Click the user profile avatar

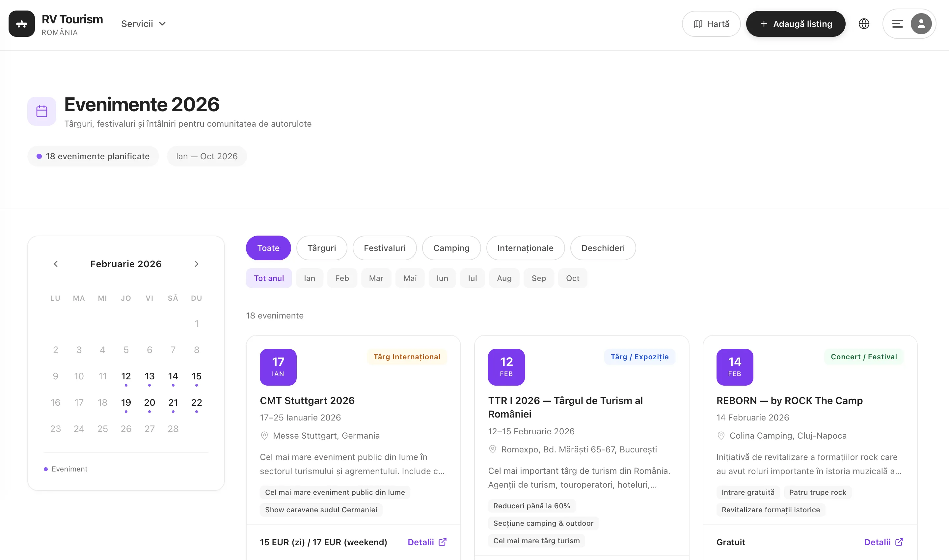pyautogui.click(x=921, y=24)
